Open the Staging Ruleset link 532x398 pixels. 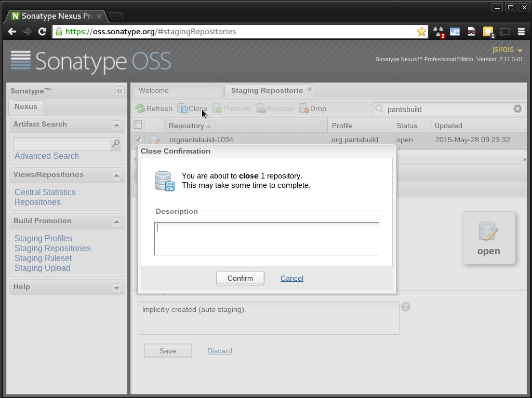point(43,258)
